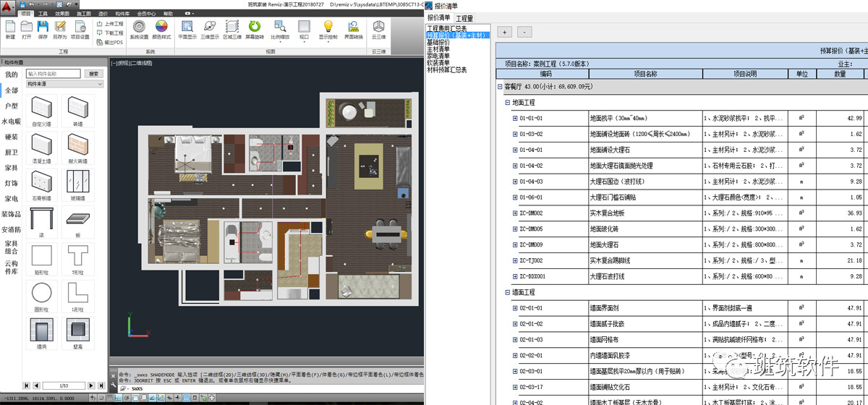Click the 屏幕旋转 screen rotate icon
Screen dimensions: 868x405
255,29
